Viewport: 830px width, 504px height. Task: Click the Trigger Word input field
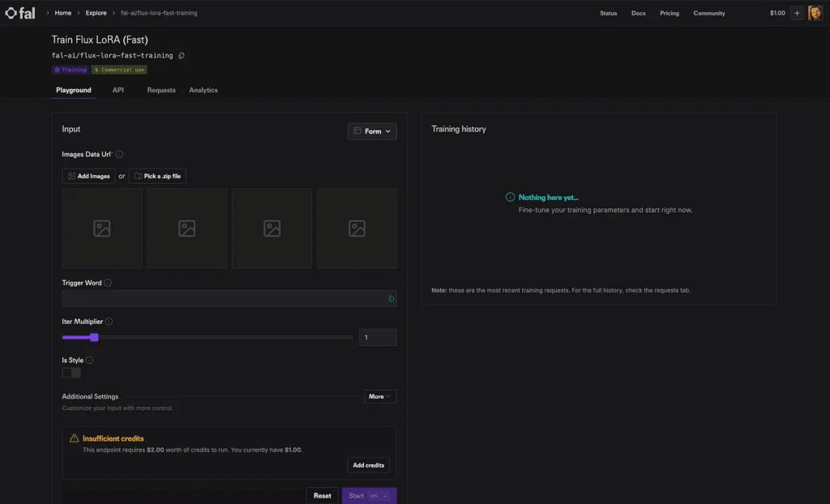(x=229, y=298)
